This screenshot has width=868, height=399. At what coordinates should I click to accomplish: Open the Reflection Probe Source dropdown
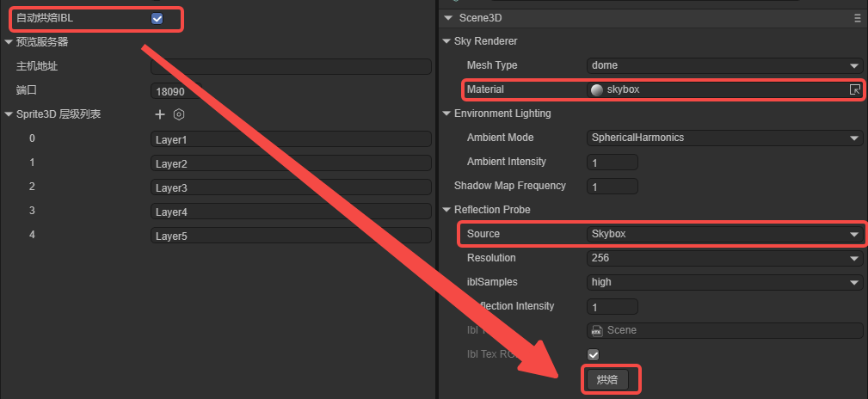pyautogui.click(x=724, y=234)
